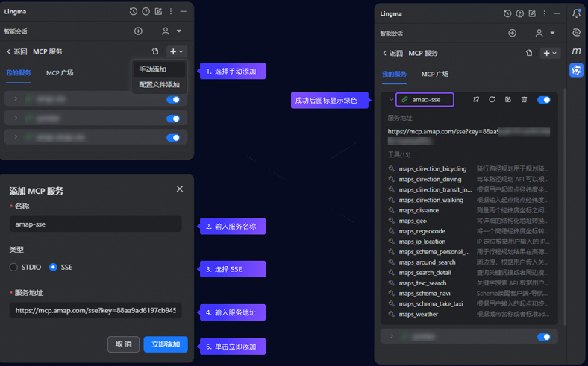Viewport: 588px width, 366px height.
Task: Switch to MCP 广场 tab in right panel
Action: click(x=434, y=74)
